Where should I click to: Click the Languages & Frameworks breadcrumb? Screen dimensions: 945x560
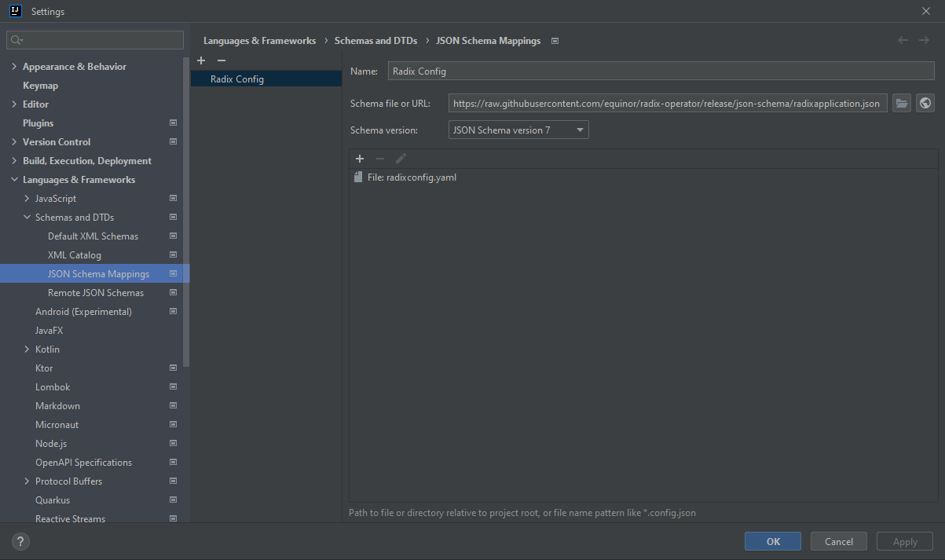point(259,40)
